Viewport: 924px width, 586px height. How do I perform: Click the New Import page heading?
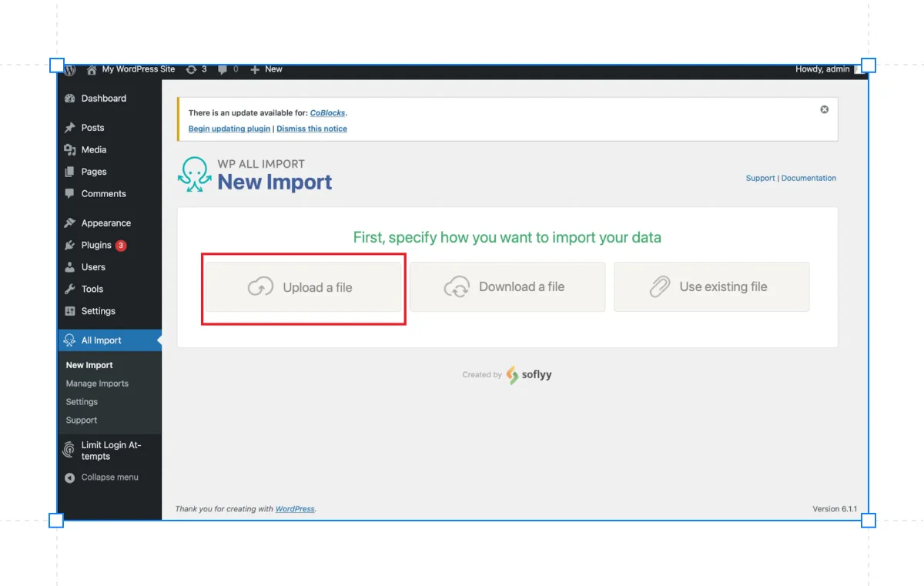(275, 182)
